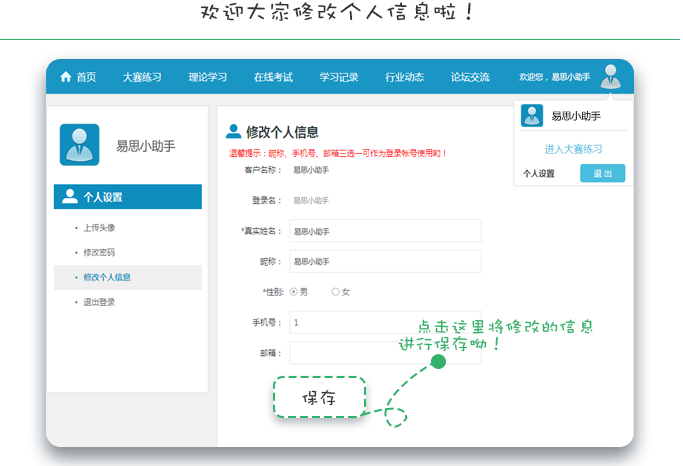Click person icon next to 修改个人信息 title
Screen dimensions: 683x466
(233, 131)
